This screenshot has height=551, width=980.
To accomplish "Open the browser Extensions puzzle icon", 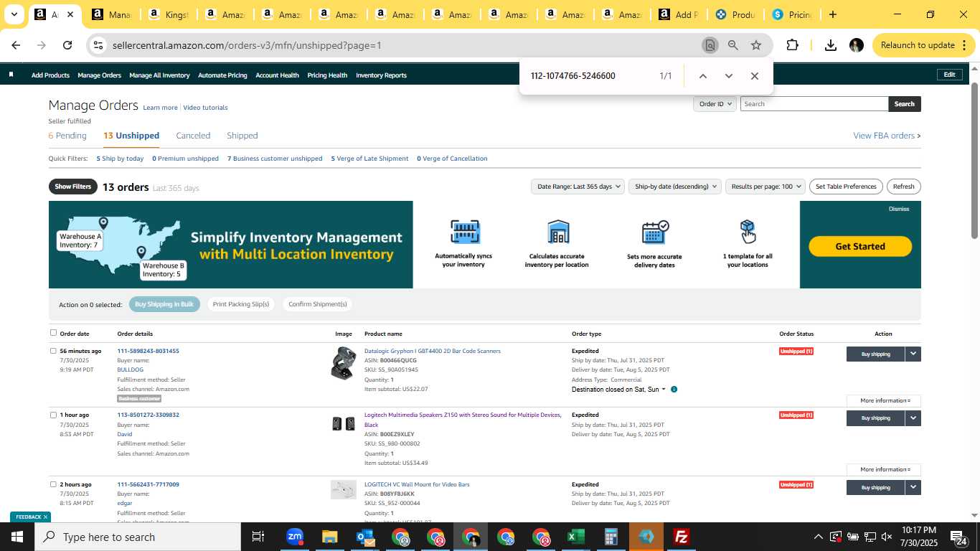I will coord(792,45).
